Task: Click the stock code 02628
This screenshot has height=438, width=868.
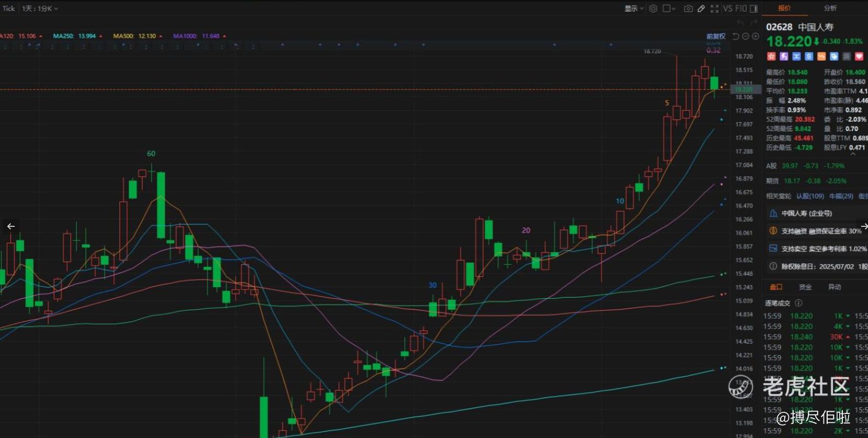Action: 780,27
